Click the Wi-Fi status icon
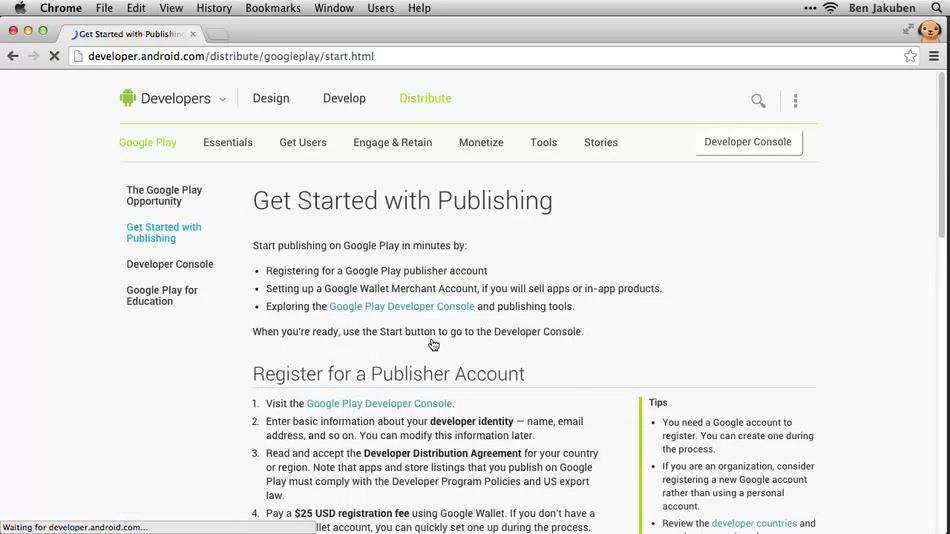The width and height of the screenshot is (950, 534). tap(830, 8)
